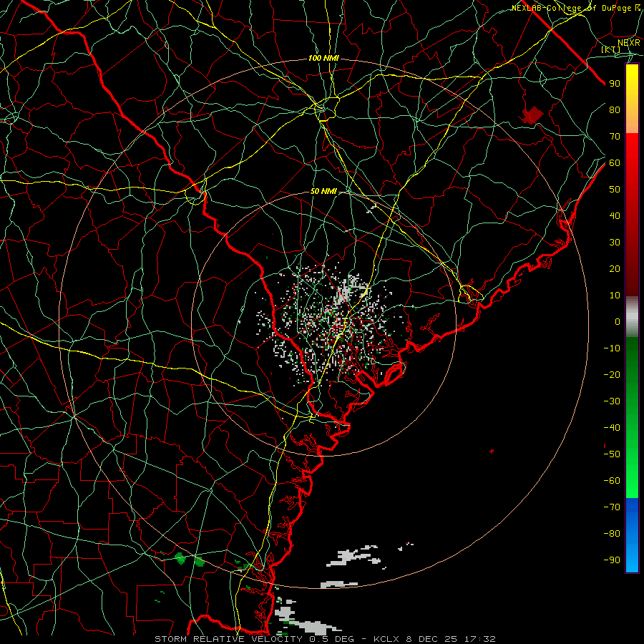This screenshot has height=644, width=644.
Task: Click the -10 knot scale value
Action: pos(612,348)
